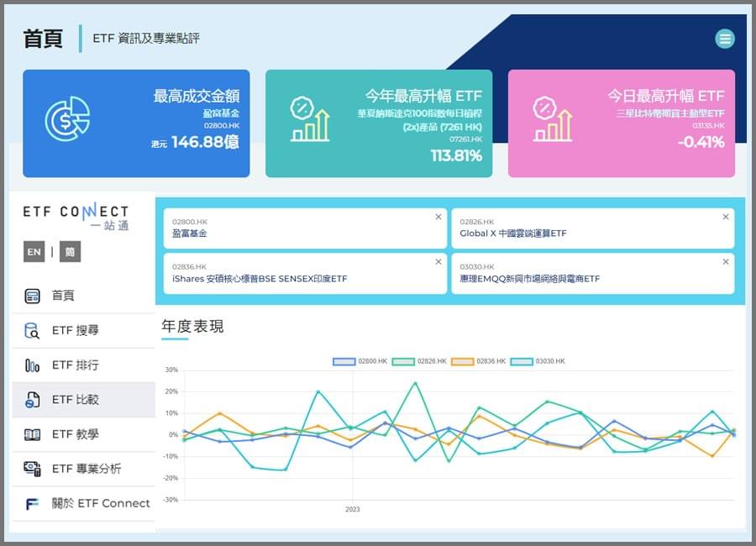Toggle the 02826.HK legend series
The width and height of the screenshot is (756, 546).
[419, 361]
